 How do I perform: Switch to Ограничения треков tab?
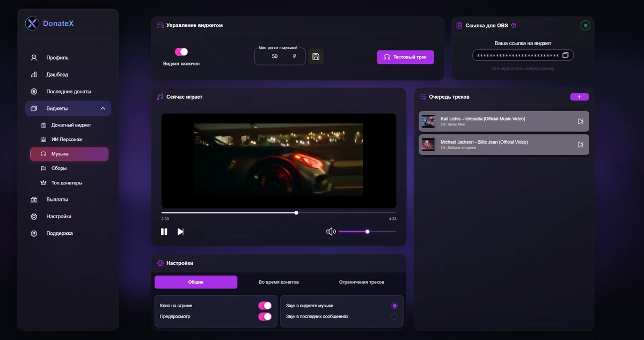pyautogui.click(x=362, y=282)
